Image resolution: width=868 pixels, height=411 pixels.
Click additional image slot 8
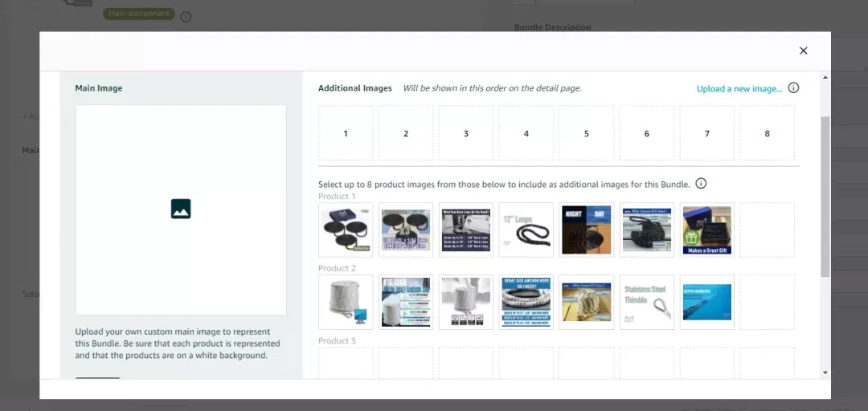[768, 133]
